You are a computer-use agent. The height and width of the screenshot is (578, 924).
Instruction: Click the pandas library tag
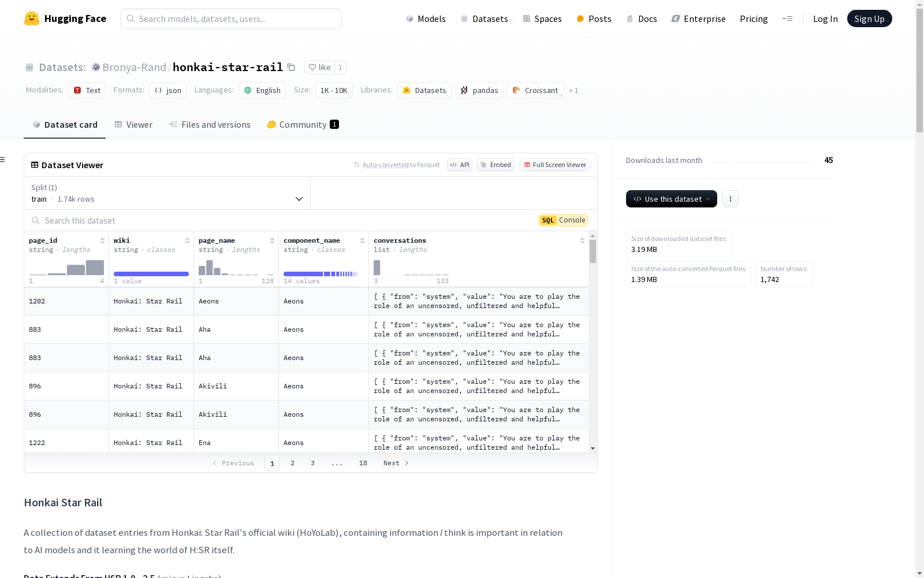pyautogui.click(x=479, y=90)
